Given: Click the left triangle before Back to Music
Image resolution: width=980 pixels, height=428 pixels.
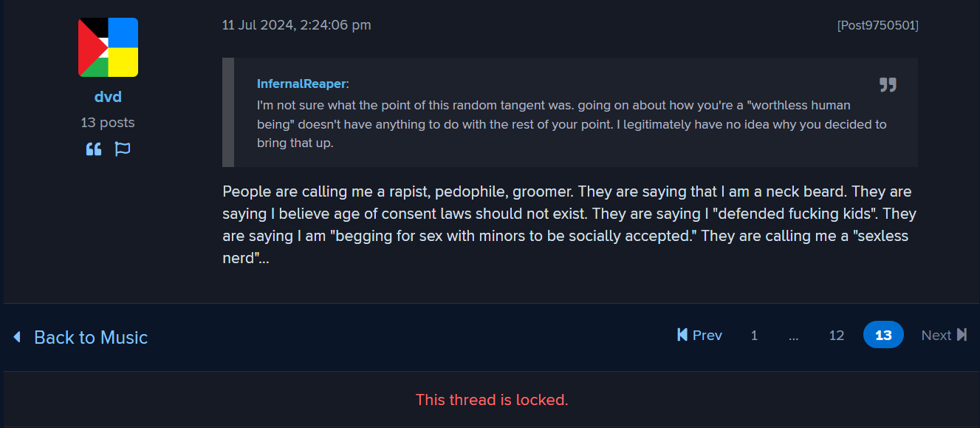Looking at the screenshot, I should click(x=17, y=337).
